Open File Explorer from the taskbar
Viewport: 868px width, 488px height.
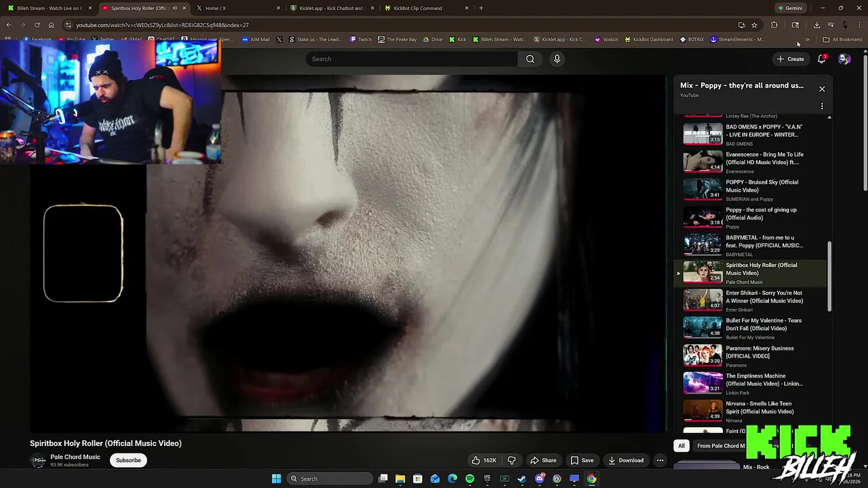tap(400, 479)
